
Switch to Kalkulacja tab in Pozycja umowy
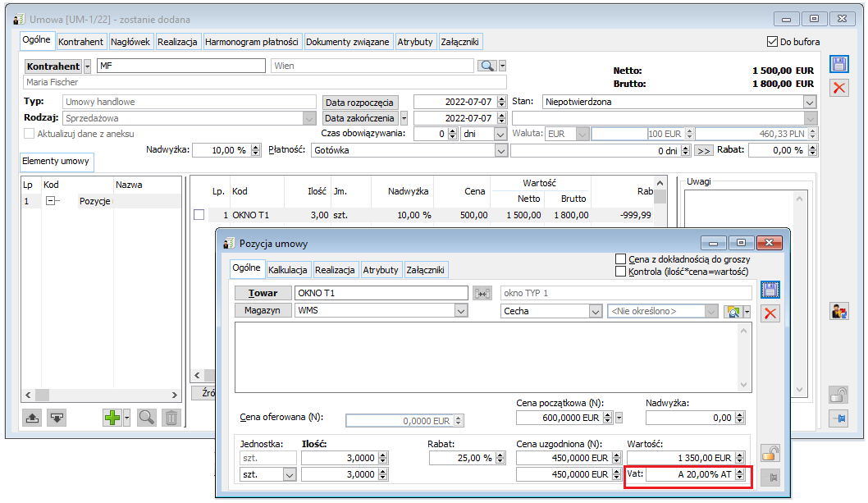point(287,270)
